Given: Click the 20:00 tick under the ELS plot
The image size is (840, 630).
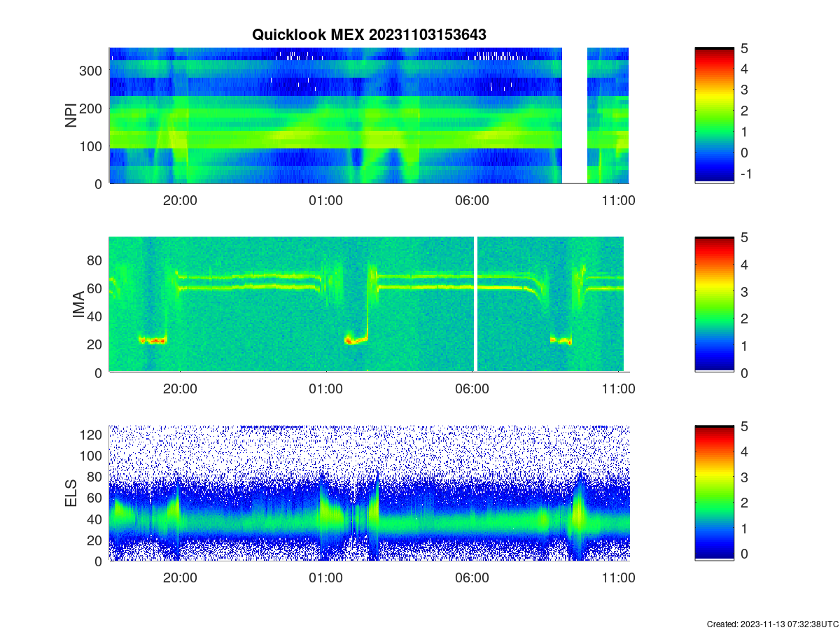Looking at the screenshot, I should (x=180, y=578).
